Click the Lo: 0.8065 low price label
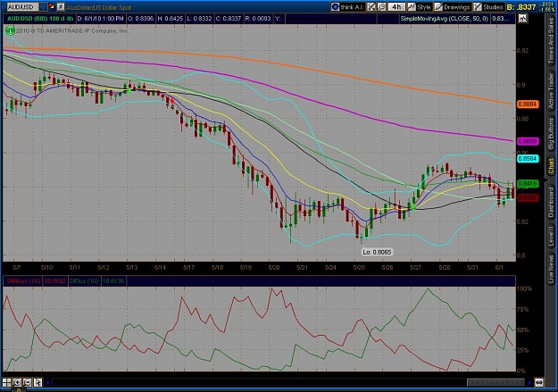558x392 pixels. tap(377, 252)
